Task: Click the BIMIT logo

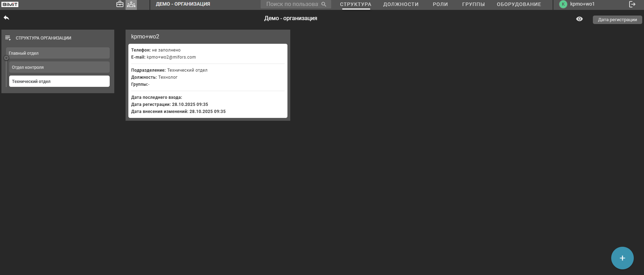Action: coord(10,4)
